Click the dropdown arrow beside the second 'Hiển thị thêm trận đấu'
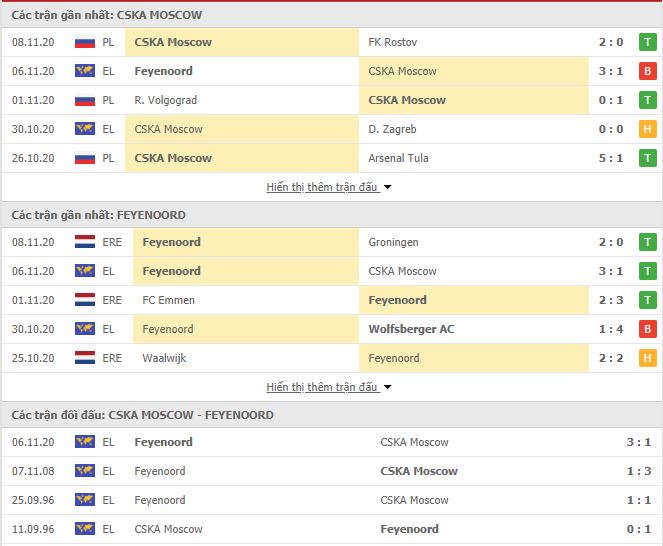The height and width of the screenshot is (546, 663). click(387, 387)
